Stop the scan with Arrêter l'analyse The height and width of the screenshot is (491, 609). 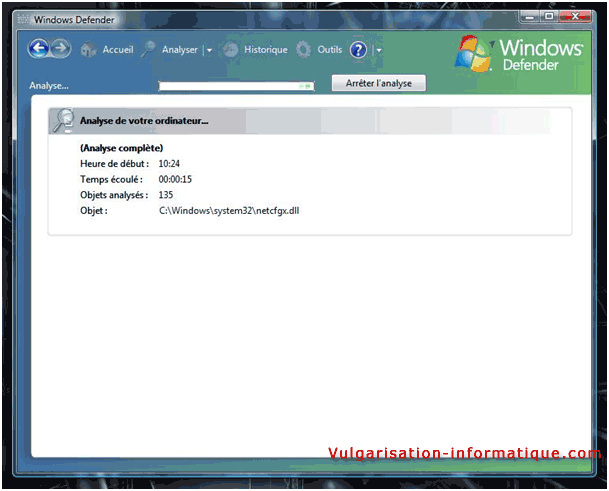[x=379, y=83]
